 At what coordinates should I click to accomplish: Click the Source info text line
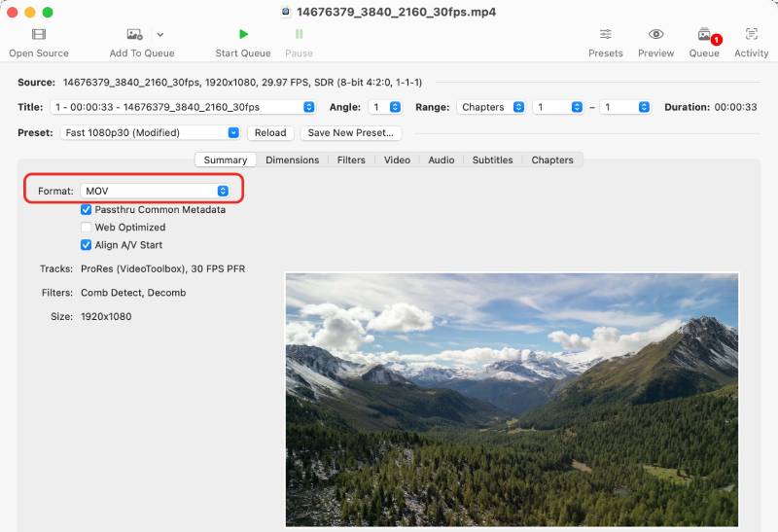(x=242, y=83)
